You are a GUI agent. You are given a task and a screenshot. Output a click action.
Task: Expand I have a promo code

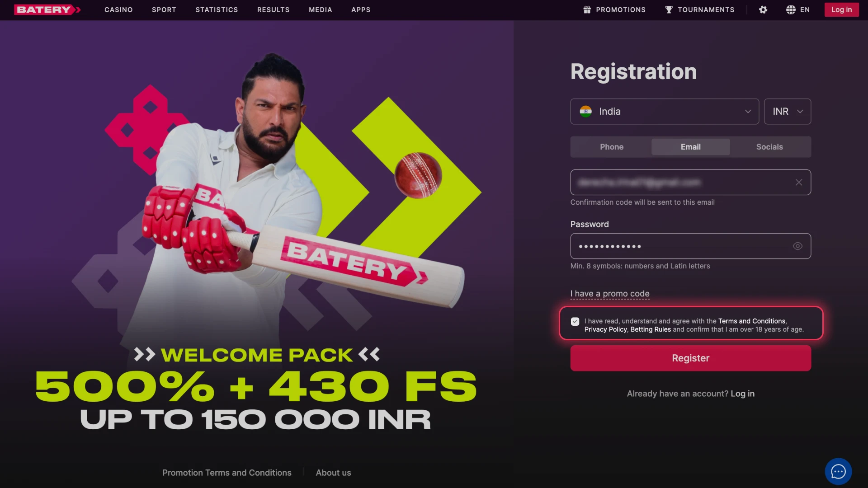(x=610, y=294)
